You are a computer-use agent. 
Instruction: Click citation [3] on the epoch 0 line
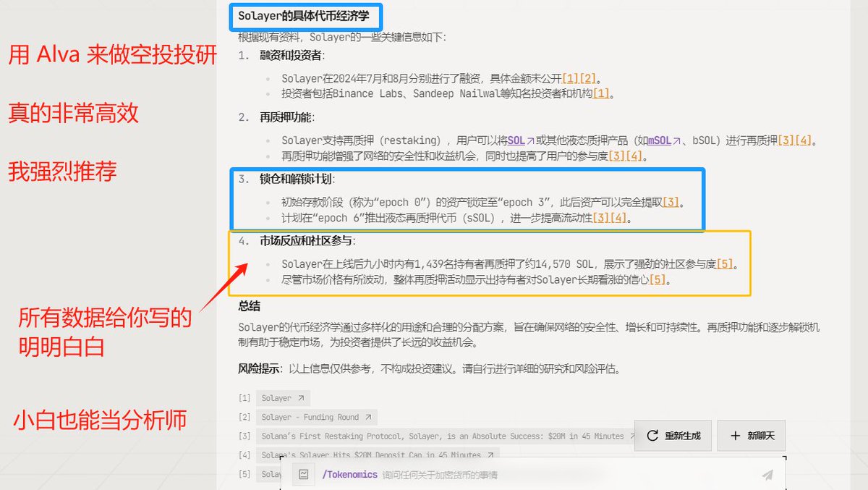pos(671,203)
